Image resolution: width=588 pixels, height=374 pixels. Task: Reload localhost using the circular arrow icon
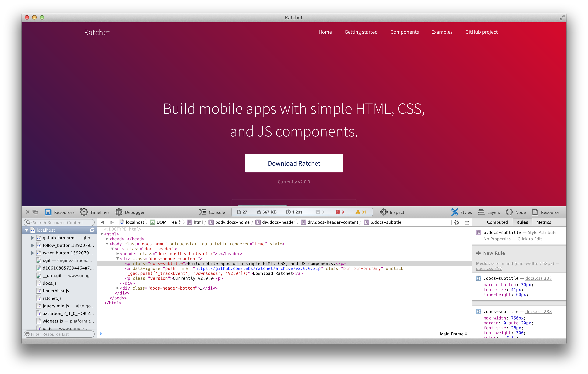click(92, 230)
